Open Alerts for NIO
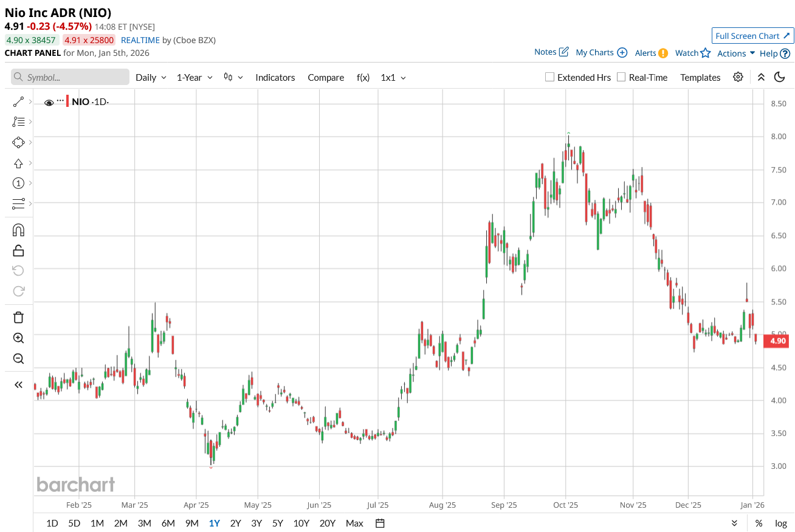Image resolution: width=795 pixels, height=532 pixels. point(652,53)
